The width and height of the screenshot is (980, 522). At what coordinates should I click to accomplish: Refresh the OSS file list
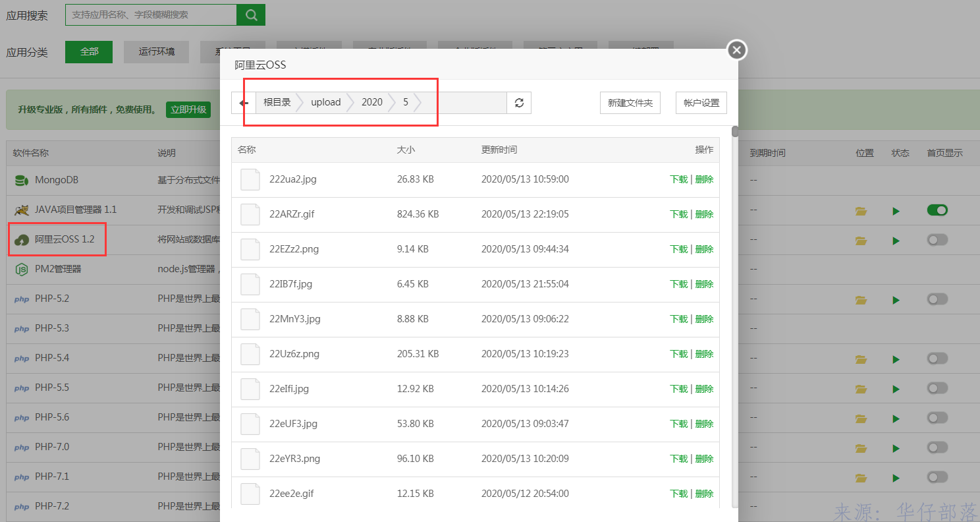point(519,103)
